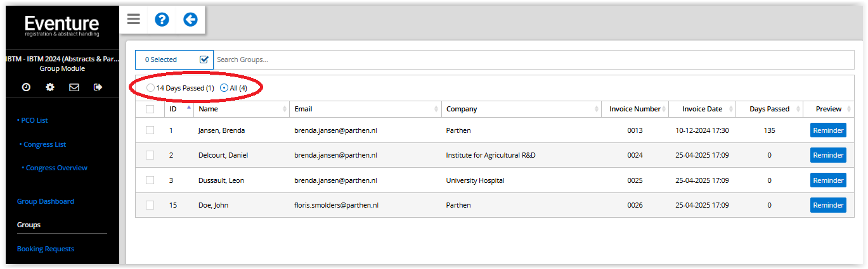Open the Congress Overview link
Image resolution: width=868 pixels, height=269 pixels.
coord(56,168)
